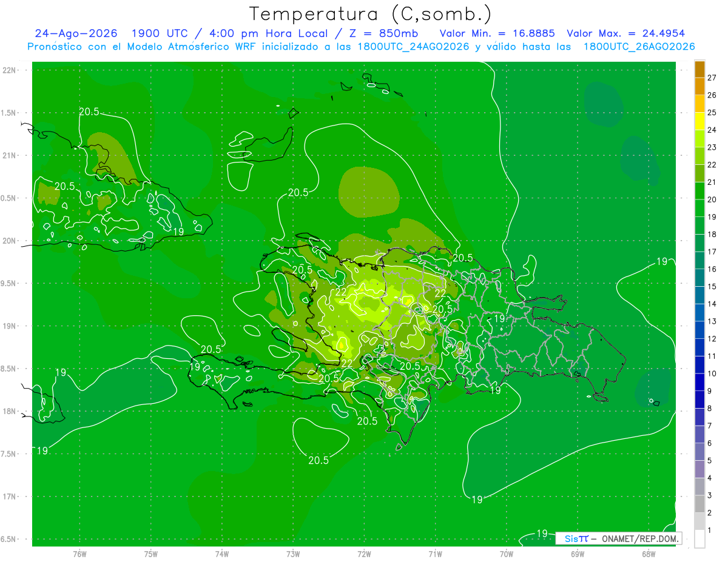Click the yellow legend swatch between 24 and 25
This screenshot has width=728, height=562.
[699, 121]
